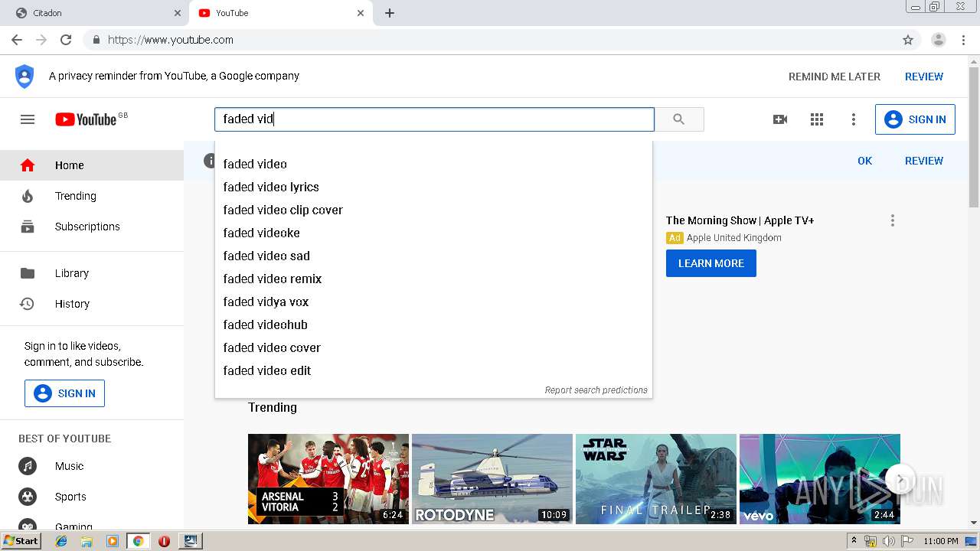Image resolution: width=980 pixels, height=551 pixels.
Task: Bookmark this page with star icon
Action: click(908, 40)
